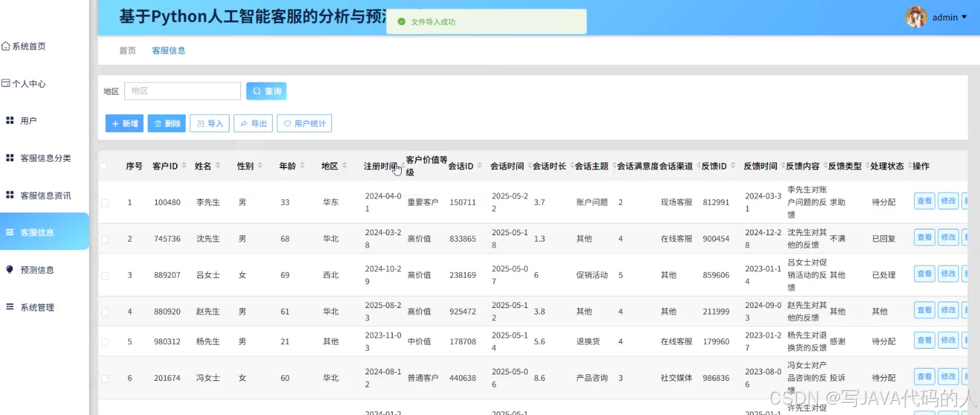Click 修改 for customer 冯女士
Image resolution: width=980 pixels, height=415 pixels.
(x=948, y=376)
